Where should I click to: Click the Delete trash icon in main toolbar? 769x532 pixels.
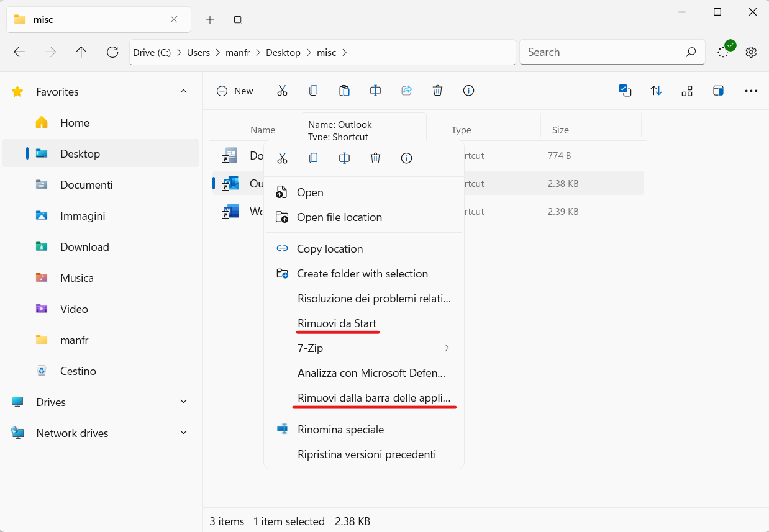coord(437,91)
